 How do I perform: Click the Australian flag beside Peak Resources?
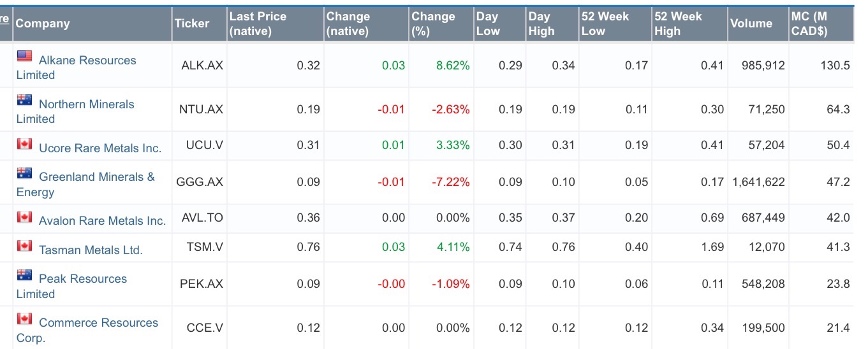(x=24, y=275)
